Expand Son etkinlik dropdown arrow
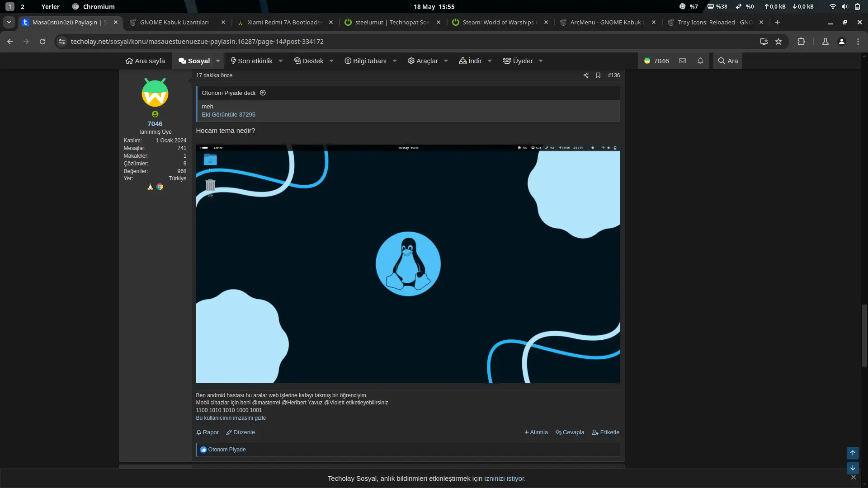This screenshot has width=868, height=488. tap(281, 61)
